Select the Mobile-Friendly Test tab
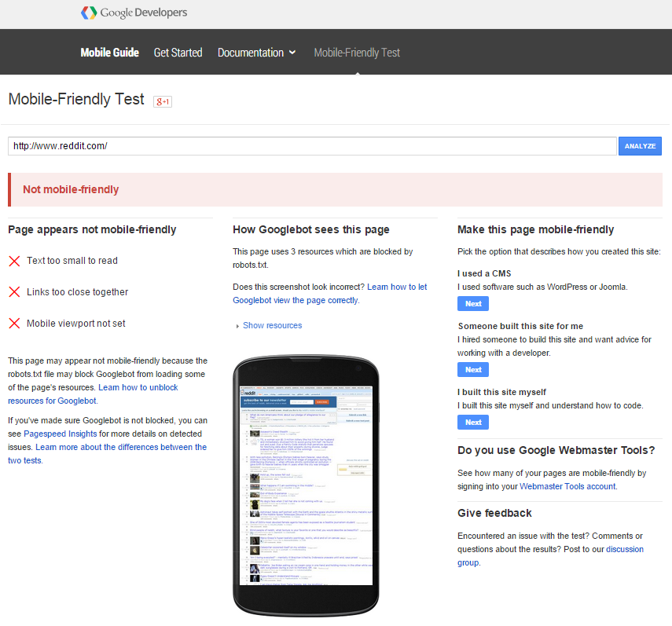Image resolution: width=672 pixels, height=626 pixels. [357, 53]
